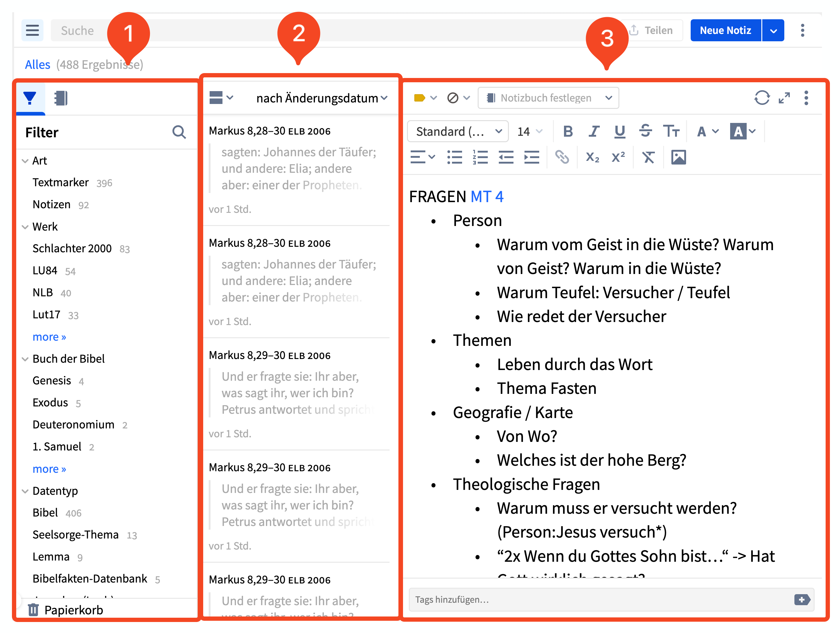Viewport: 840px width, 633px height.
Task: Switch to the Notebooks tab
Action: tap(61, 98)
